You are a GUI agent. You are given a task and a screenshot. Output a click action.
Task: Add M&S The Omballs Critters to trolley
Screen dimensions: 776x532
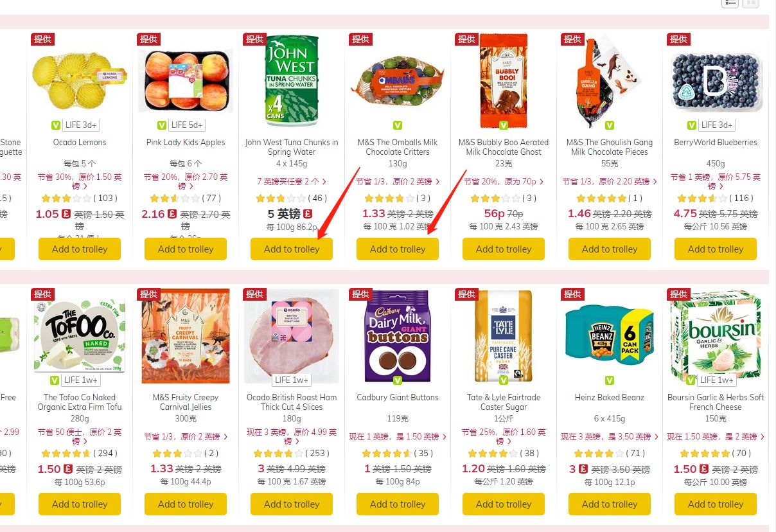pos(398,249)
